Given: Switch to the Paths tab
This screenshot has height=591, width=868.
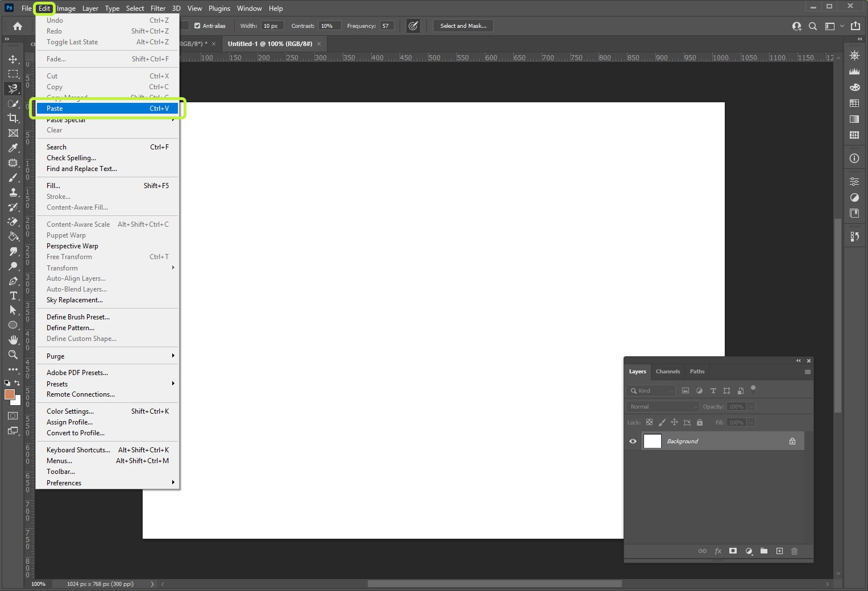Looking at the screenshot, I should point(697,372).
